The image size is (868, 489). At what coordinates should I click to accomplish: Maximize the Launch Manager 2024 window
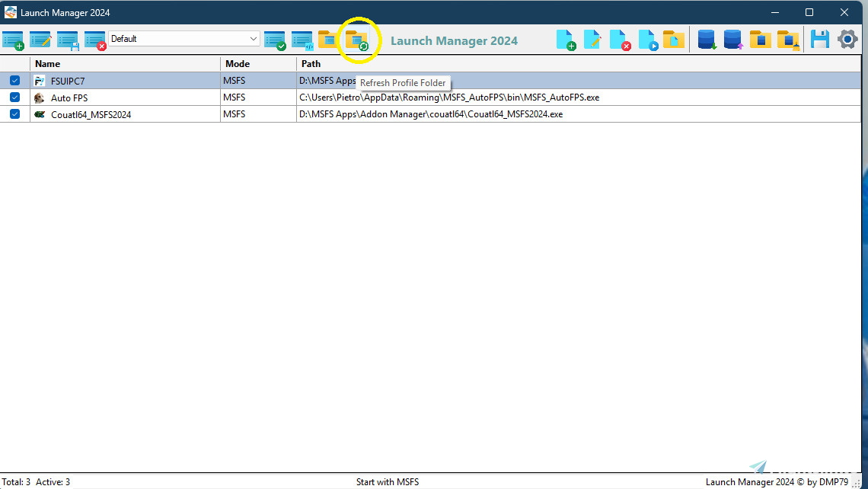point(809,12)
